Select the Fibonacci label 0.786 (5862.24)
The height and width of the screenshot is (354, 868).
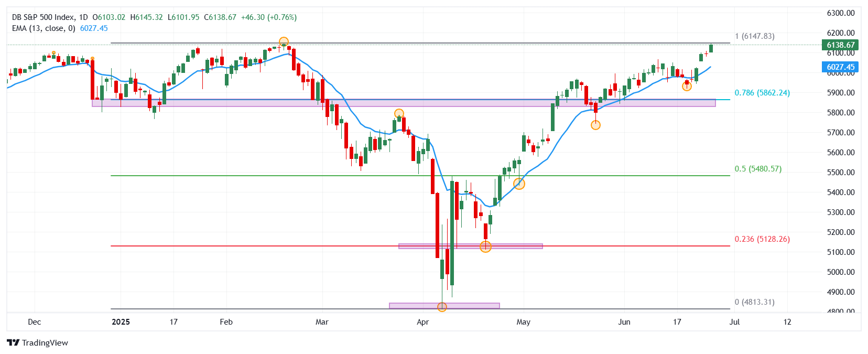coord(762,93)
